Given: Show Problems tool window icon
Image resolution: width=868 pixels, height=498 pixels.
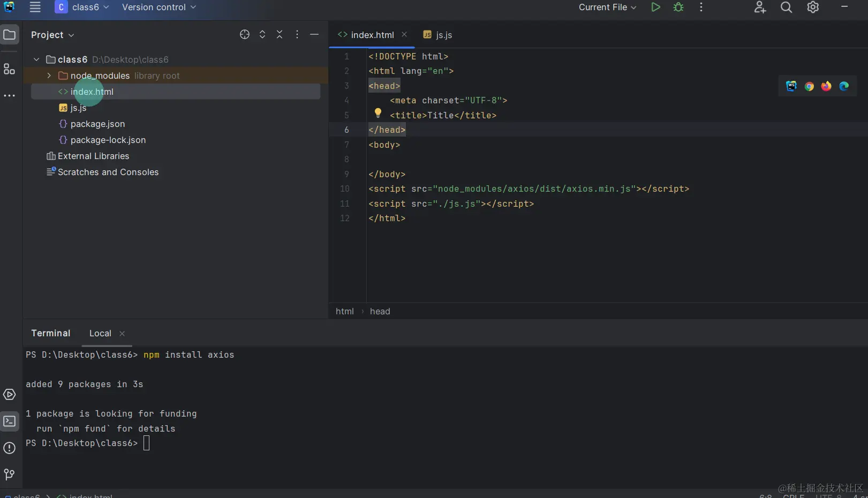Looking at the screenshot, I should (9, 448).
